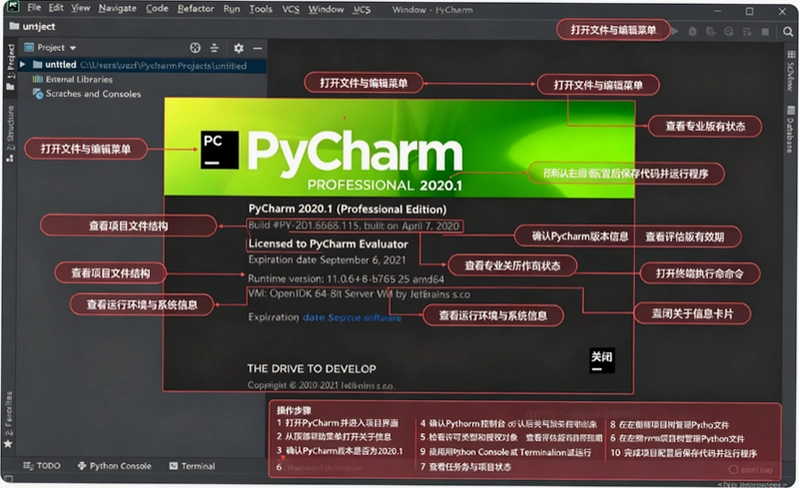Click the TODO list icon in bottom bar
Screen dimensions: 799x488
[28, 466]
